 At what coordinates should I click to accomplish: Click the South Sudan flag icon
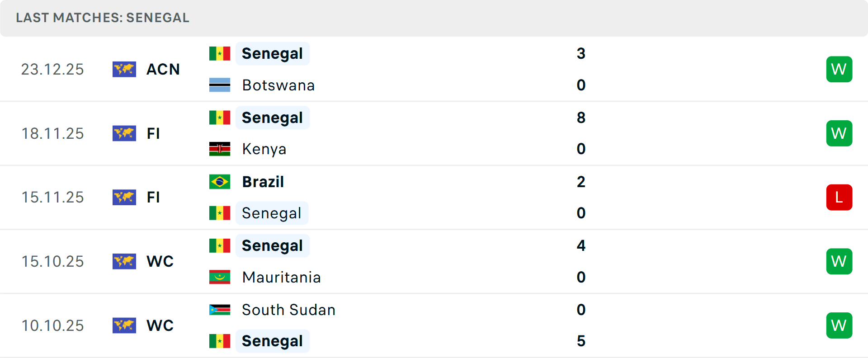220,310
